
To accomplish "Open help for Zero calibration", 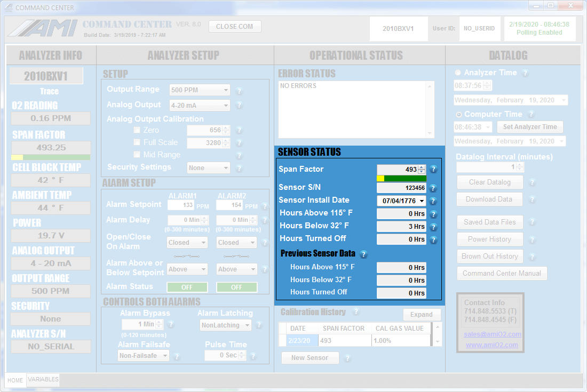I will tap(239, 130).
